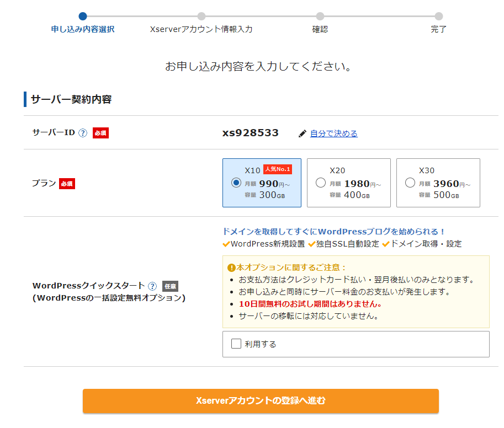Screen dimensions: 504x428
Task: Click the 利用する label text
Action: click(x=261, y=344)
